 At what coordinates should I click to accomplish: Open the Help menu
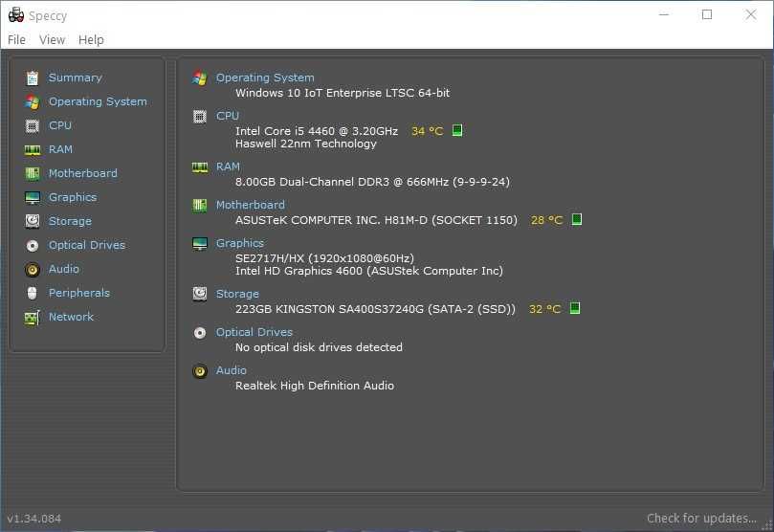91,39
